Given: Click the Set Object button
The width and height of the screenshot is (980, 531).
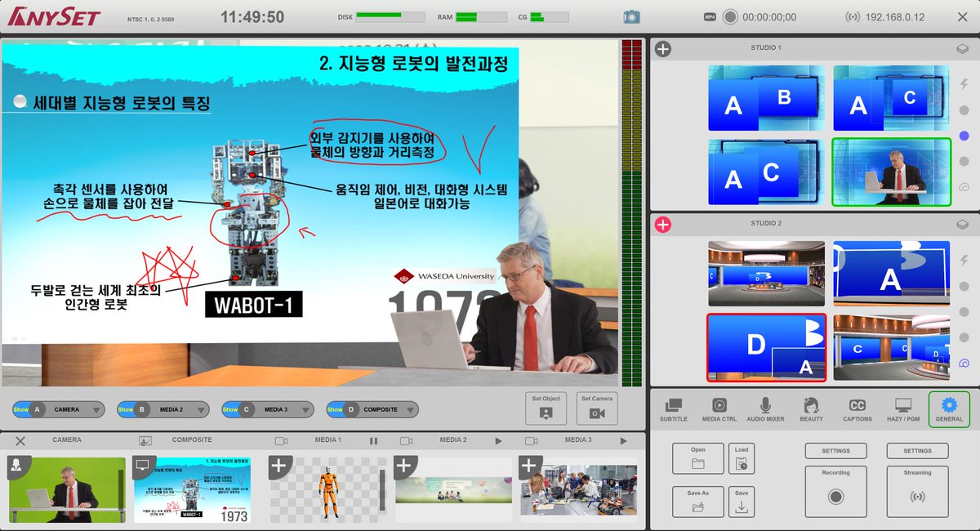Looking at the screenshot, I should pos(546,408).
